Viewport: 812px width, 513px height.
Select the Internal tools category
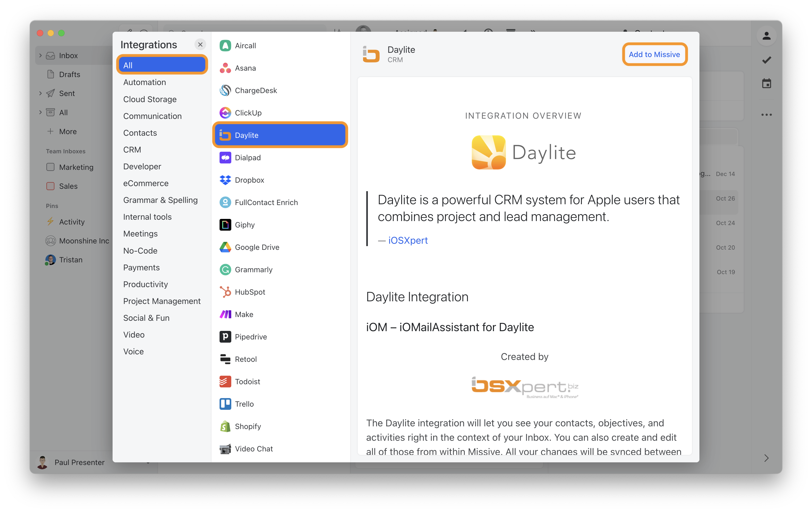[162, 217]
